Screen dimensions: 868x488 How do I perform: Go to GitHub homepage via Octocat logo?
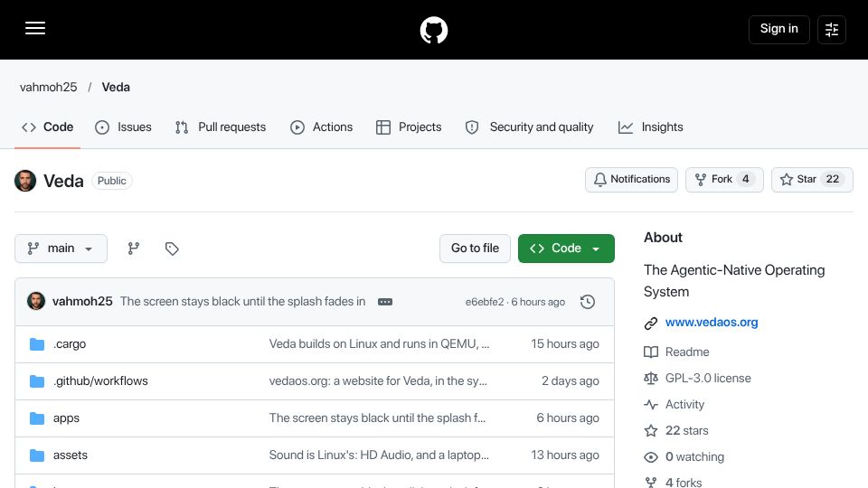point(433,30)
